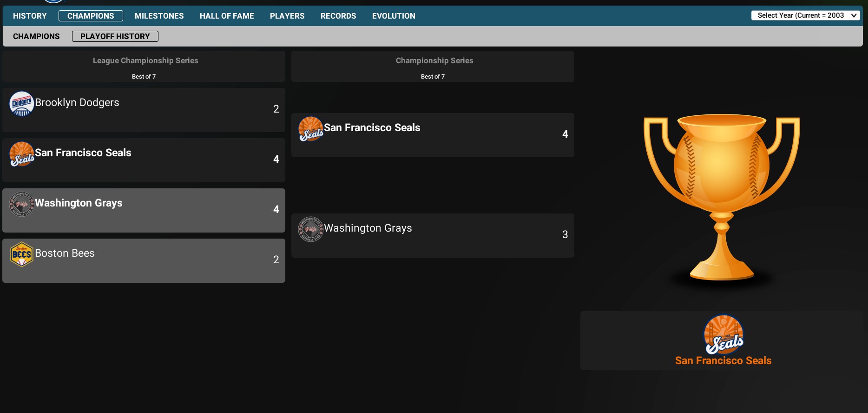Click the Grays logo in League Championship Series
This screenshot has width=868, height=413.
[x=22, y=204]
